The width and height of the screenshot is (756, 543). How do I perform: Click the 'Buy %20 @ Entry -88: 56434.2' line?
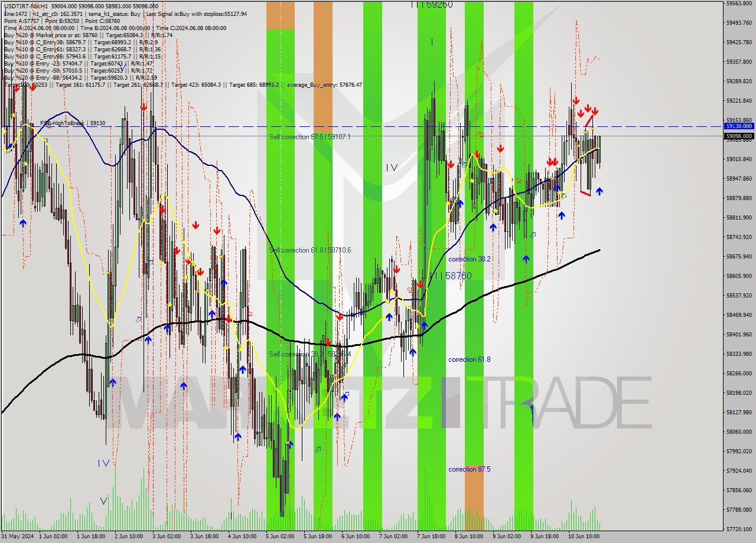click(43, 77)
